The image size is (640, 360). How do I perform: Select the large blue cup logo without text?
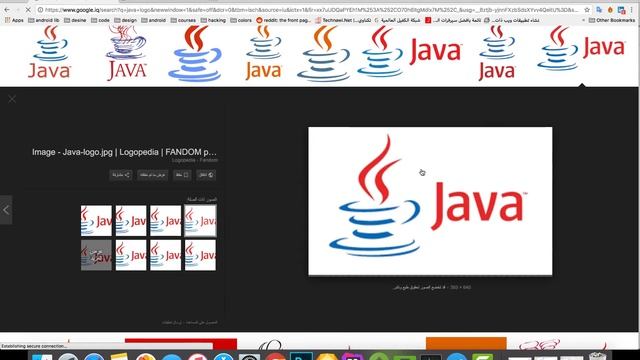pos(195,53)
